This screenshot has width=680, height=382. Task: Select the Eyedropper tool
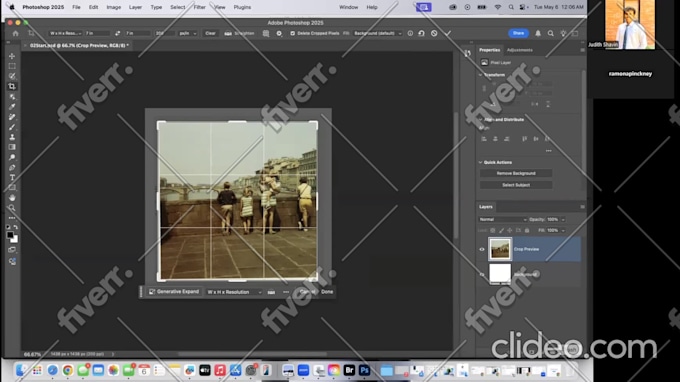click(x=12, y=107)
